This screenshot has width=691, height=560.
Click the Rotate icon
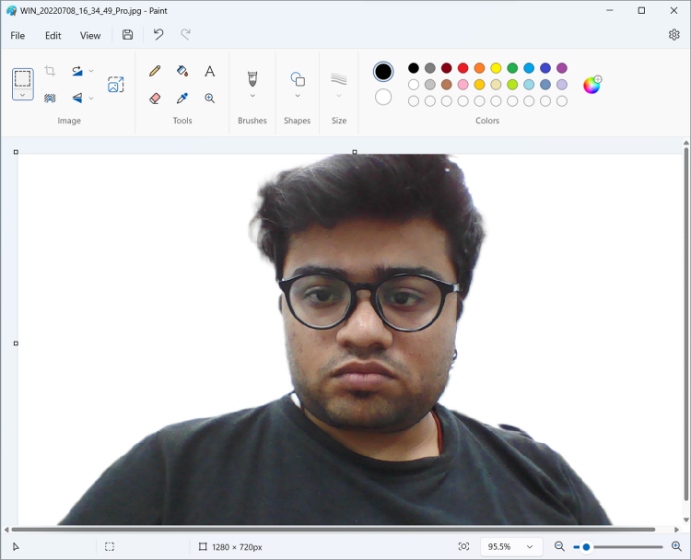77,70
